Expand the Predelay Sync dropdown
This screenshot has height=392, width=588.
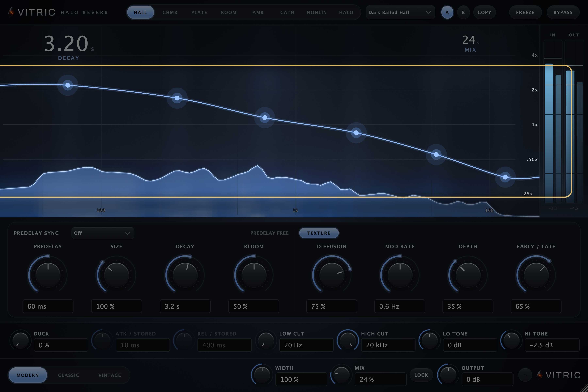[103, 233]
